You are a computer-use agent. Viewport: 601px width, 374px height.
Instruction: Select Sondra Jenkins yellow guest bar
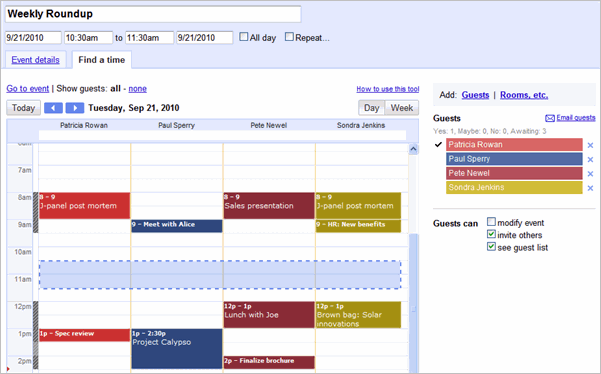tap(514, 187)
